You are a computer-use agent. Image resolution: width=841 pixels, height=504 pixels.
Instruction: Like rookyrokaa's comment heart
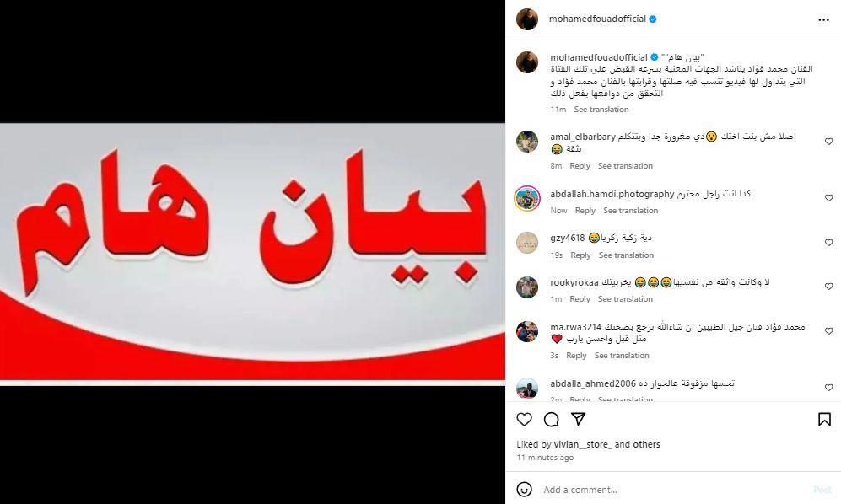[828, 287]
